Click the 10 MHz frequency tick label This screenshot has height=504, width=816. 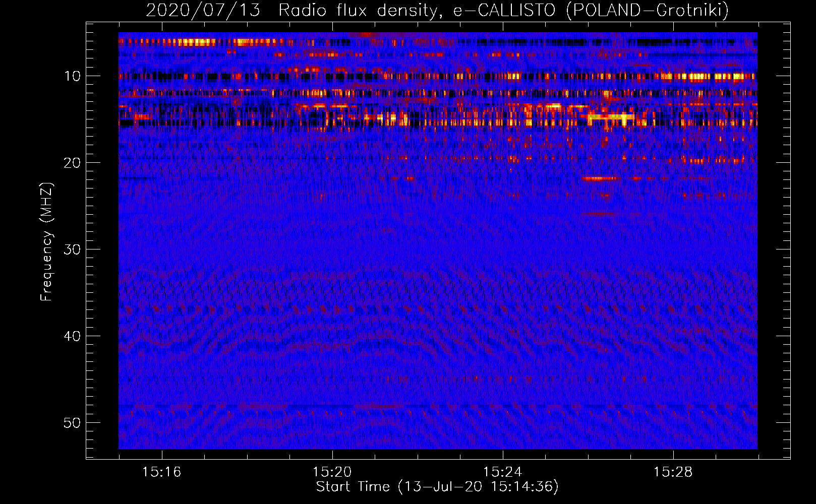click(x=73, y=76)
